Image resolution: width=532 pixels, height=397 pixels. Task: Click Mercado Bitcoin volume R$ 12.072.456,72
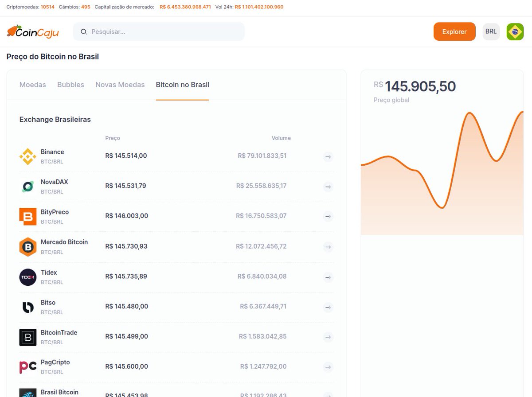click(261, 246)
